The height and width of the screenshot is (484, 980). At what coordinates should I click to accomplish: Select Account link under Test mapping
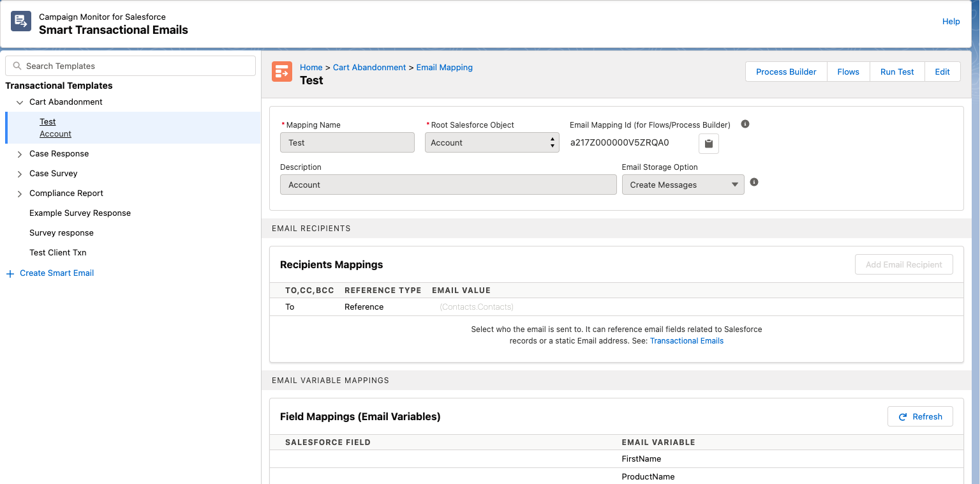[x=56, y=133]
